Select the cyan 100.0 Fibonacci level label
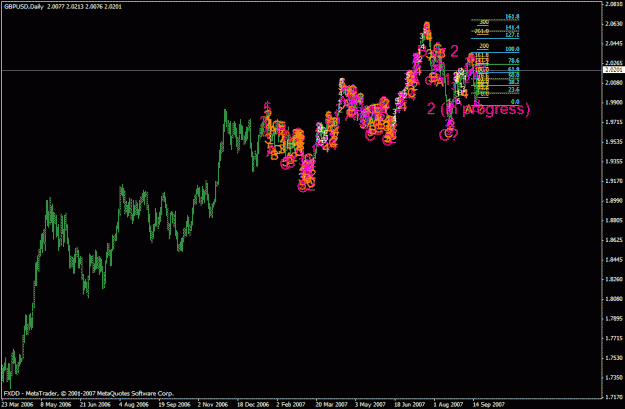 [x=512, y=49]
